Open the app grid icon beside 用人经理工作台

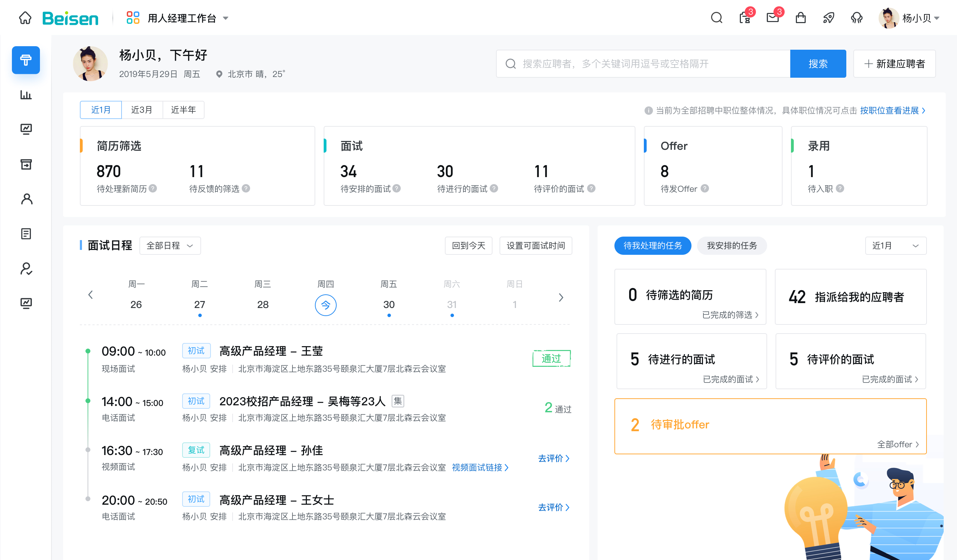click(x=133, y=18)
